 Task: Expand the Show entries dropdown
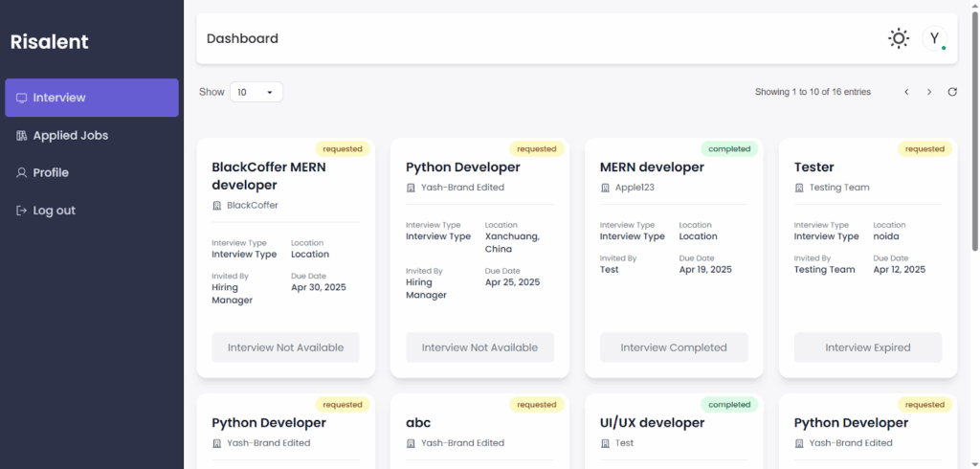pyautogui.click(x=256, y=92)
